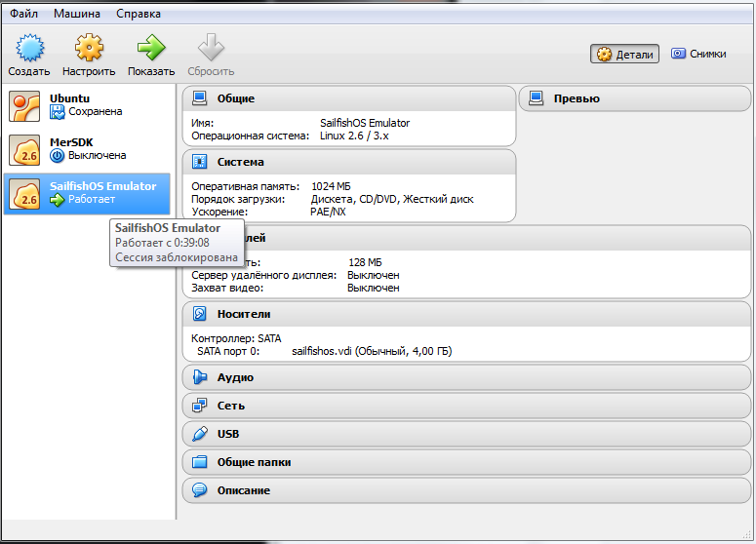This screenshot has width=756, height=544.
Task: Click the Создать (Create) toolbar icon
Action: click(29, 48)
